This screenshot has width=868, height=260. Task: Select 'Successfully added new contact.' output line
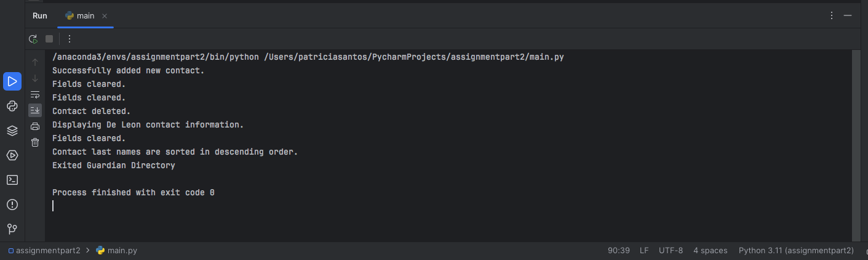128,70
